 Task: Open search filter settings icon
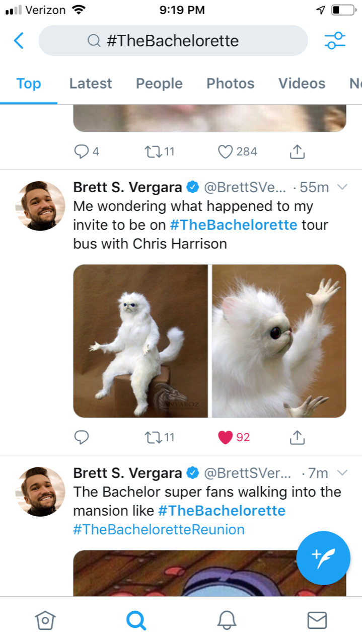pos(335,41)
